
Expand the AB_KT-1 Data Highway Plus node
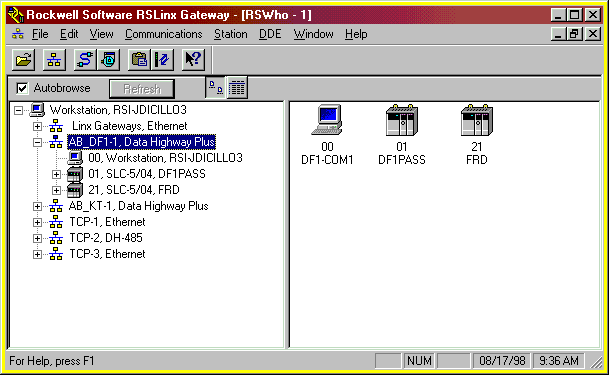37,206
